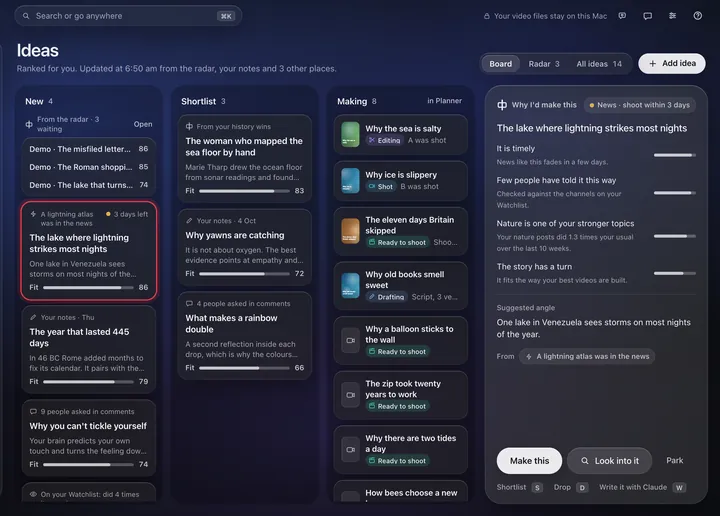Image resolution: width=720 pixels, height=516 pixels.
Task: Open Why old books smell sweet thumbnail
Action: click(x=350, y=285)
